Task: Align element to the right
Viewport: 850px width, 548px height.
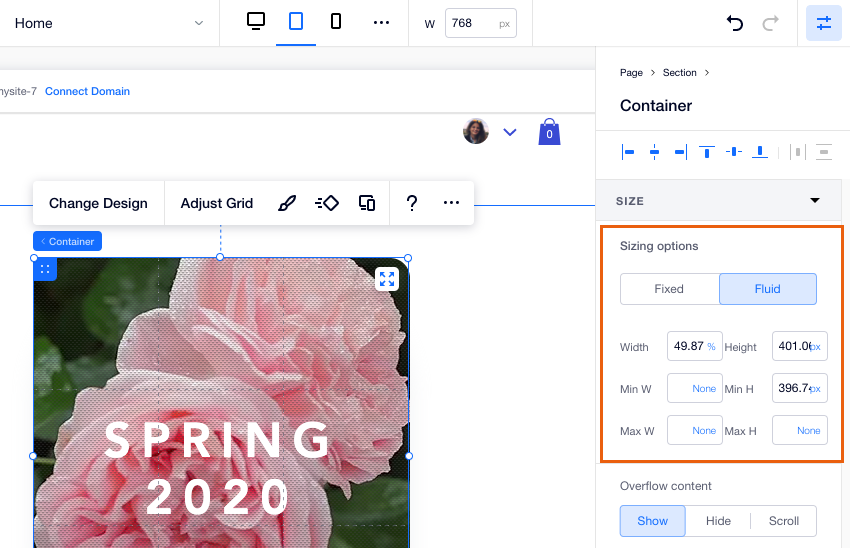Action: [x=681, y=152]
